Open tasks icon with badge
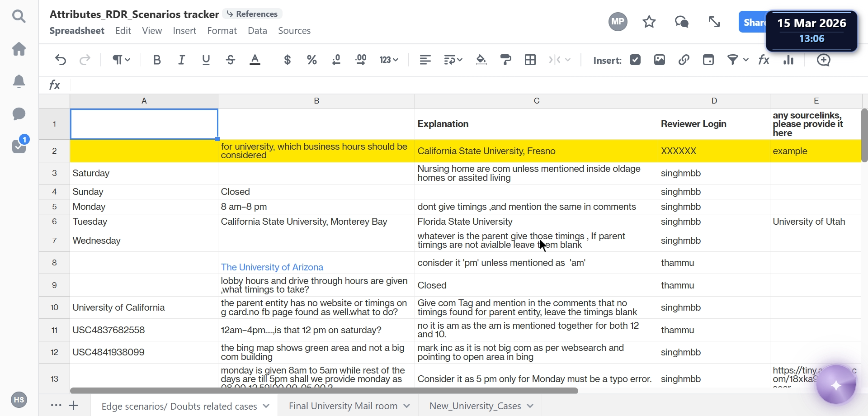The width and height of the screenshot is (868, 416). [20, 145]
